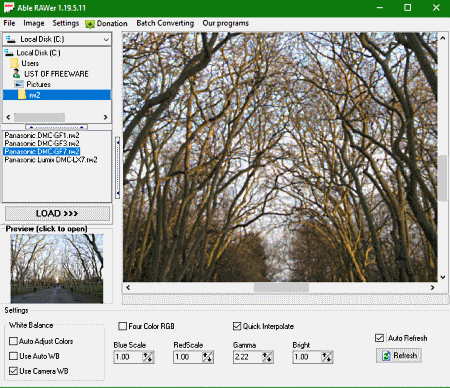Click the green Refresh arrows icon
450x388 pixels.
[x=386, y=356]
